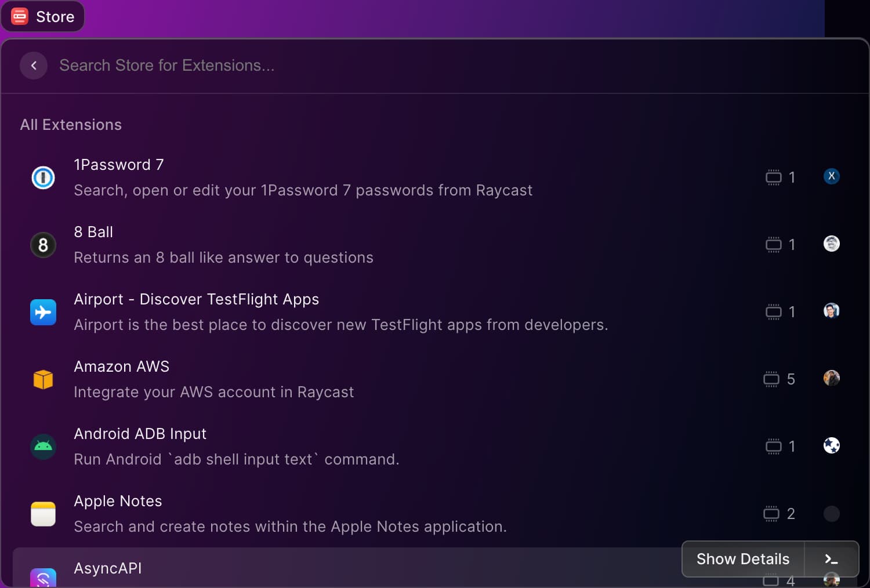The width and height of the screenshot is (870, 588).
Task: Click the Airport airplane icon
Action: coord(43,312)
